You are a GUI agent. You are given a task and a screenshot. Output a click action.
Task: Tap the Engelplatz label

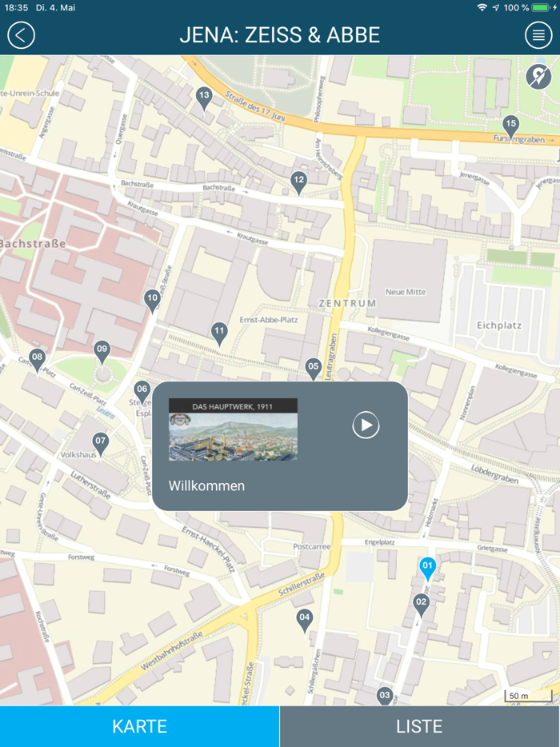pos(380,542)
